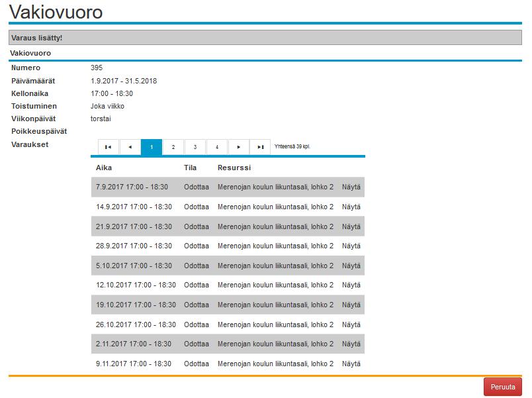This screenshot has height=398, width=532.
Task: Click the torstai weekday value
Action: [101, 119]
